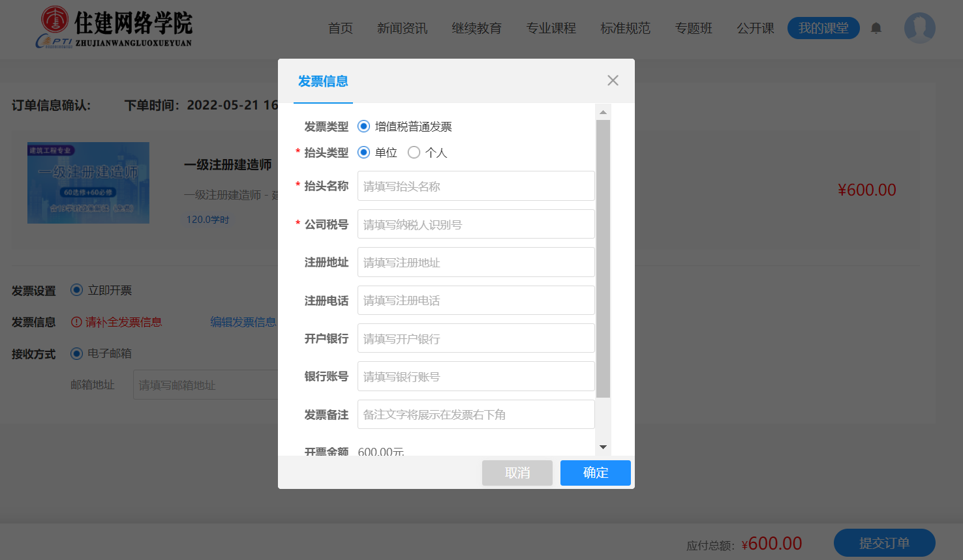Click the dialog scrollbar up arrow

point(603,112)
